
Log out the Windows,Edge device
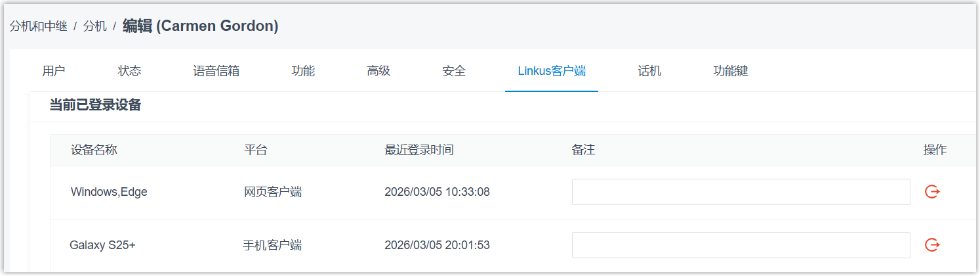[932, 192]
